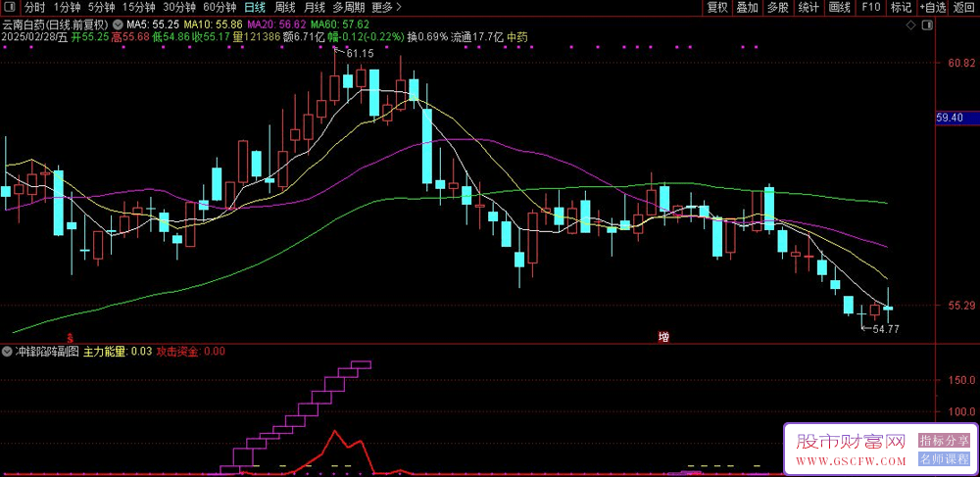Click the 叠加 overlay button
Viewport: 980px width, 477px height.
(x=747, y=8)
